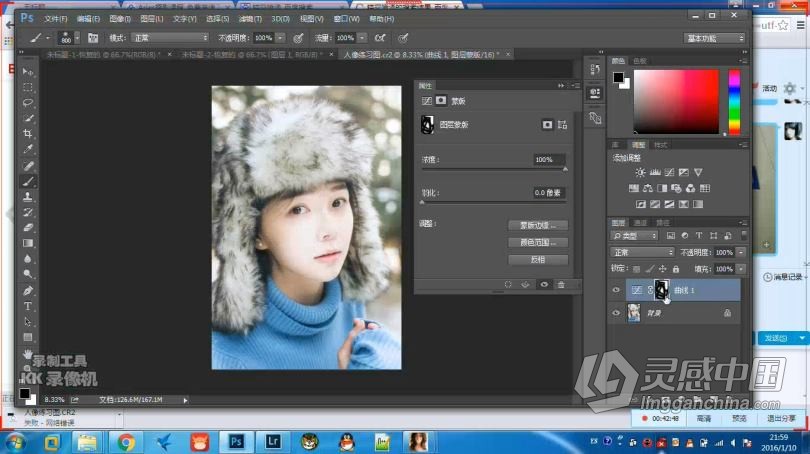Add a Brightness/Contrast adjustment
Screen dimensions: 810x454
[640, 173]
